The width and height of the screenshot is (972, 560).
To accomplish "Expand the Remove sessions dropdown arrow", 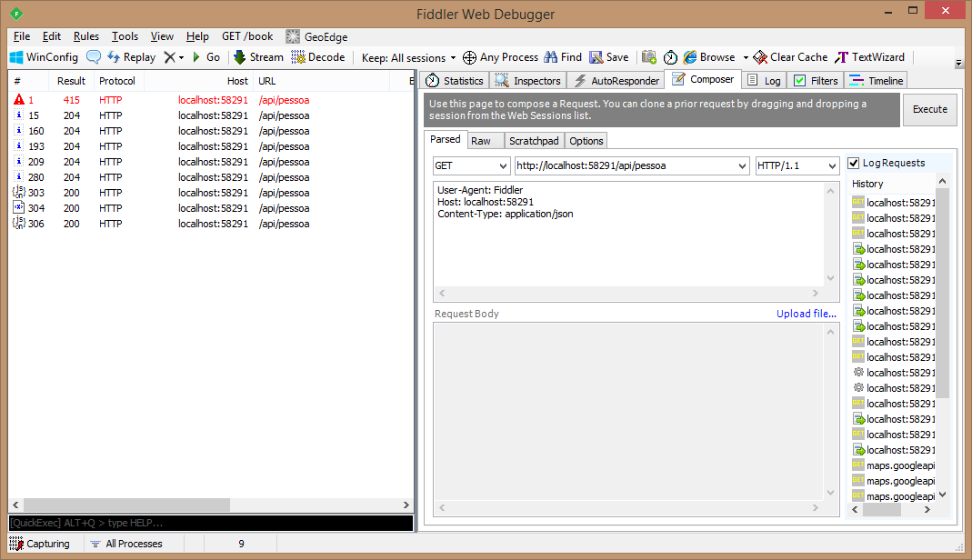I will point(181,57).
